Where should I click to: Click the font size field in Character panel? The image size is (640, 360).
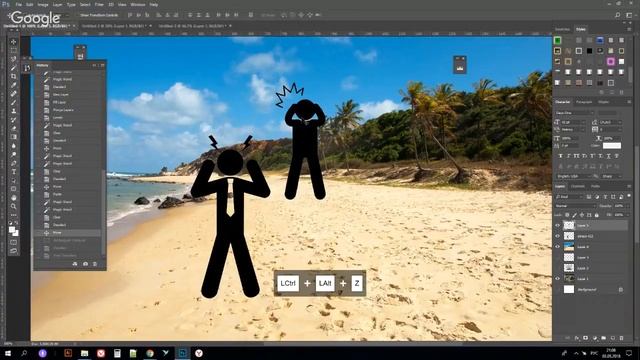[573, 122]
